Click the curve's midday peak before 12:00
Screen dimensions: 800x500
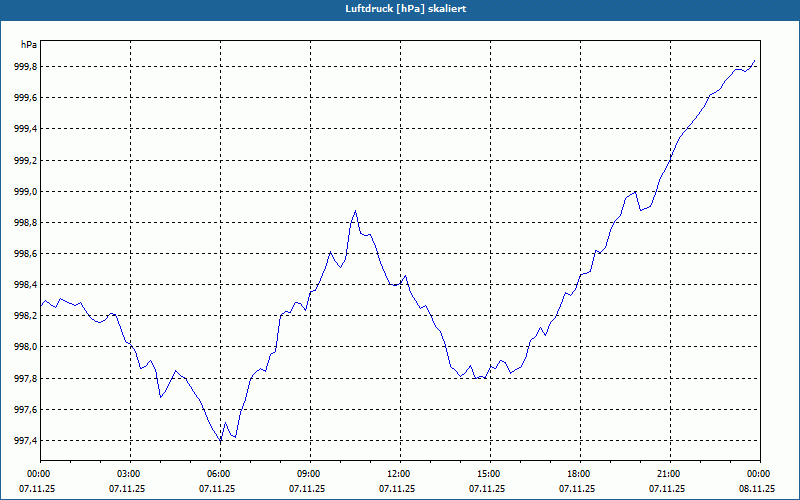tap(355, 211)
